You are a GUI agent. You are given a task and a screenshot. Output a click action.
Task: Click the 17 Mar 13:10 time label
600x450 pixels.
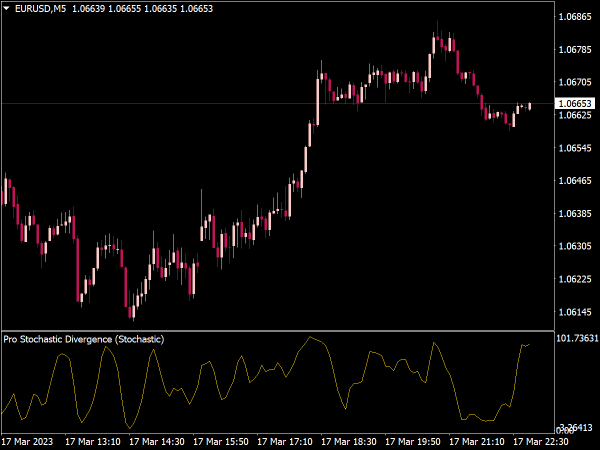(93, 442)
